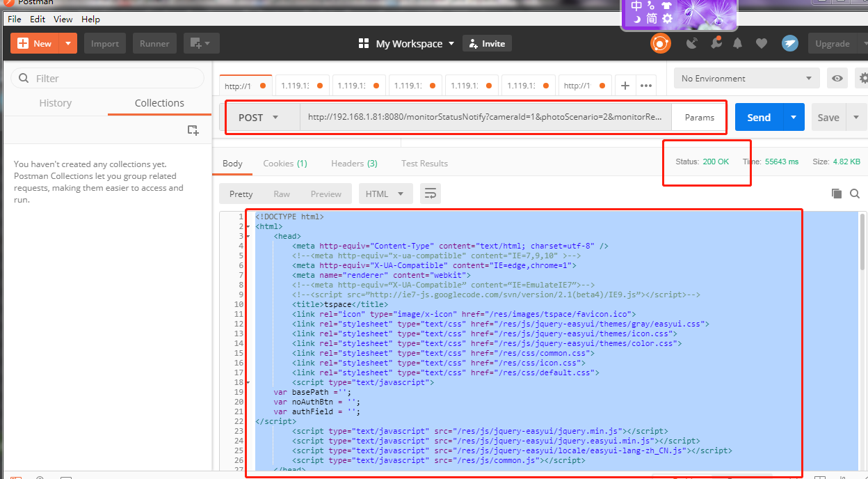Open the Edit menu

coord(38,19)
